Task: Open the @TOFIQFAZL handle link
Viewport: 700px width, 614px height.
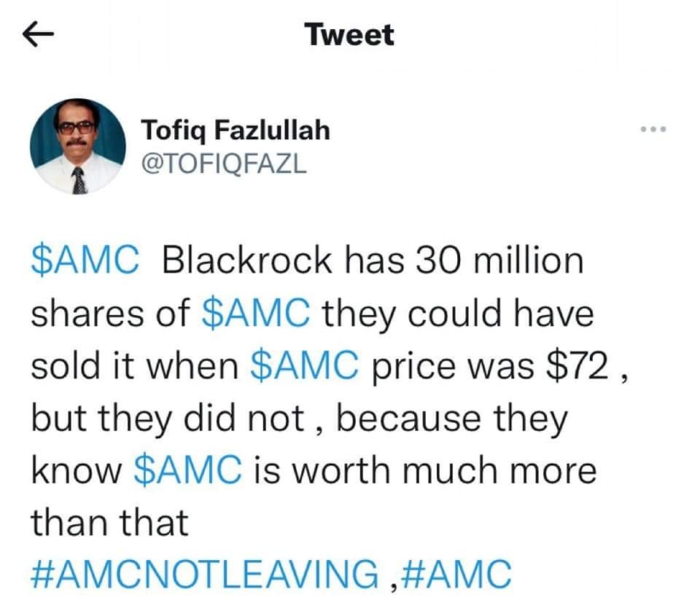Action: point(224,164)
